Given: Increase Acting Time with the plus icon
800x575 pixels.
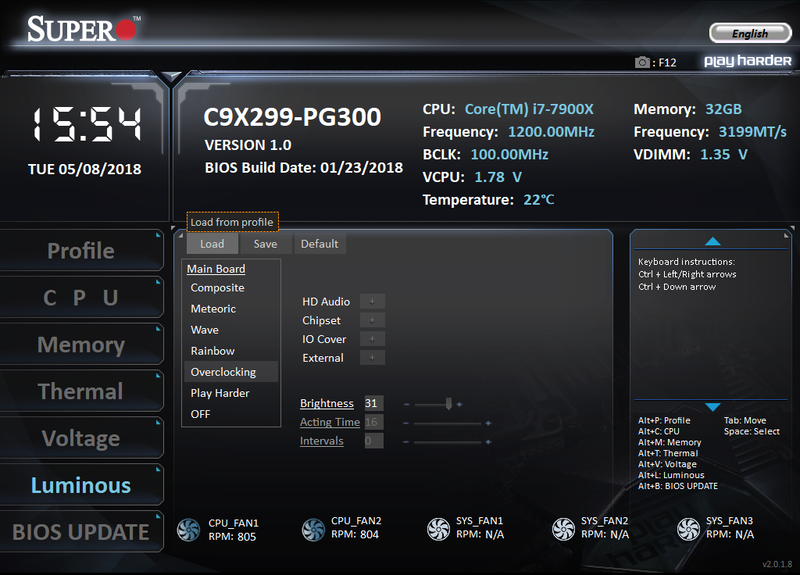Looking at the screenshot, I should point(488,423).
